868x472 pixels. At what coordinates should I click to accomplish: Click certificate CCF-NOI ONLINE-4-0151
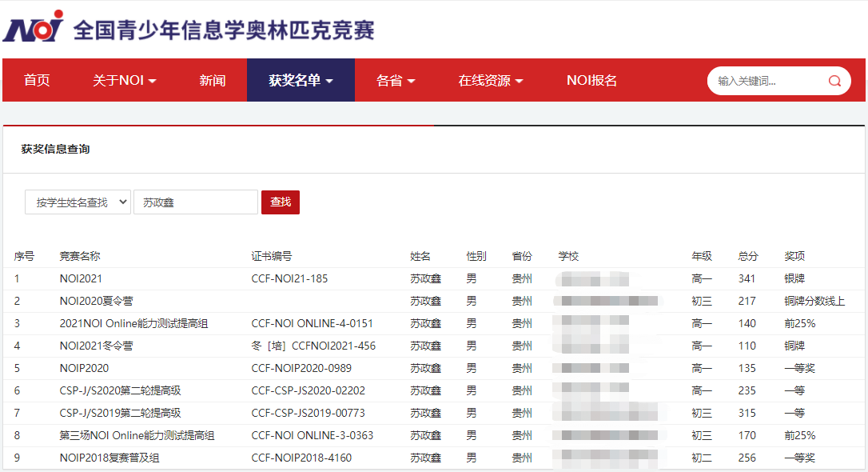tap(313, 323)
